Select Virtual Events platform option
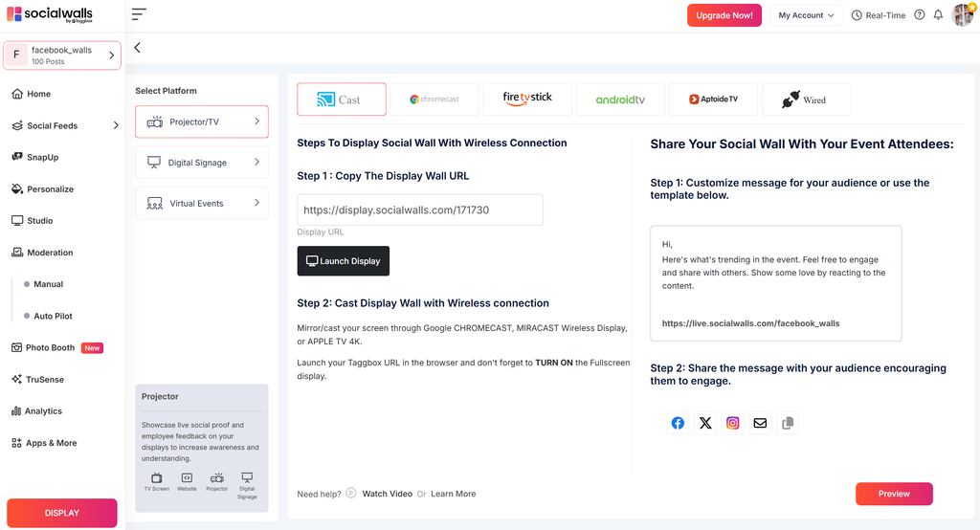This screenshot has height=530, width=980. tap(202, 203)
